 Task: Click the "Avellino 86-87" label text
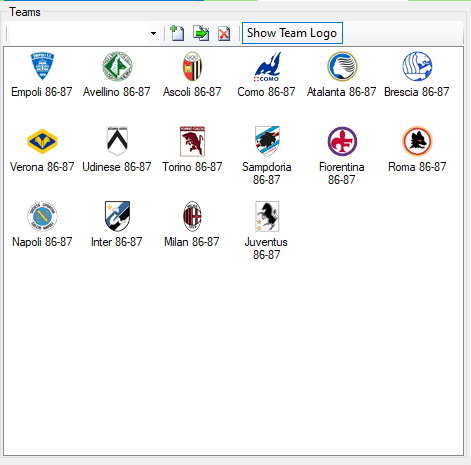(117, 92)
